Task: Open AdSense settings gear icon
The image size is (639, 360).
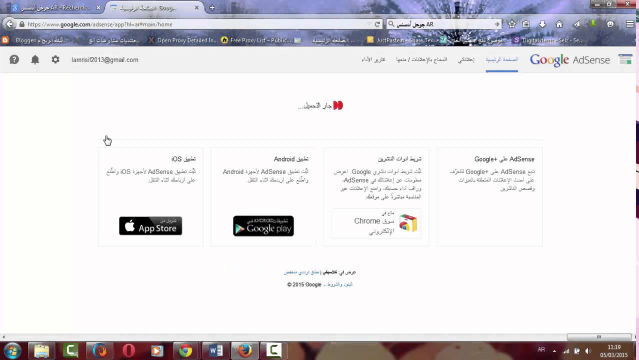Action: (x=55, y=60)
